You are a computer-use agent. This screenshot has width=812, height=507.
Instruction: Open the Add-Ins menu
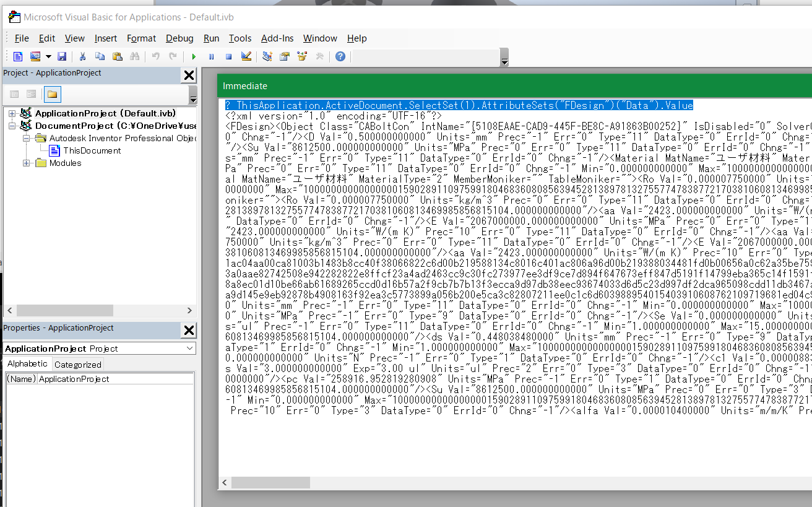click(x=277, y=38)
